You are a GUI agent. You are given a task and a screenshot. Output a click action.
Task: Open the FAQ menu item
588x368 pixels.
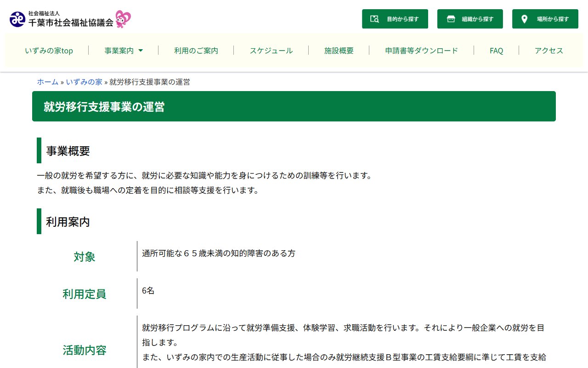(x=496, y=51)
